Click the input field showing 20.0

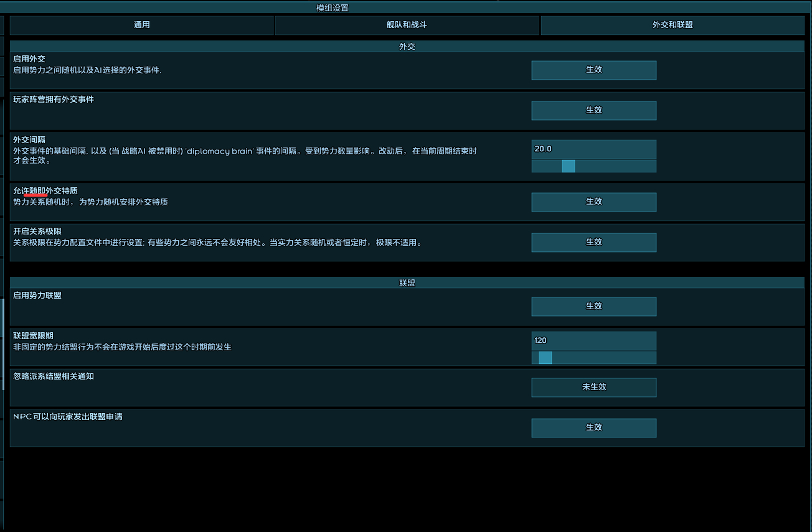593,149
